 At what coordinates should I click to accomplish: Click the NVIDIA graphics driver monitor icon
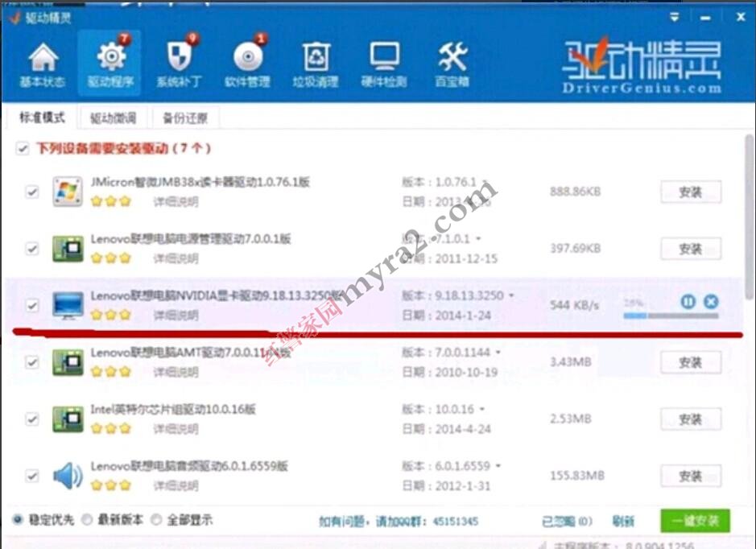coord(68,305)
